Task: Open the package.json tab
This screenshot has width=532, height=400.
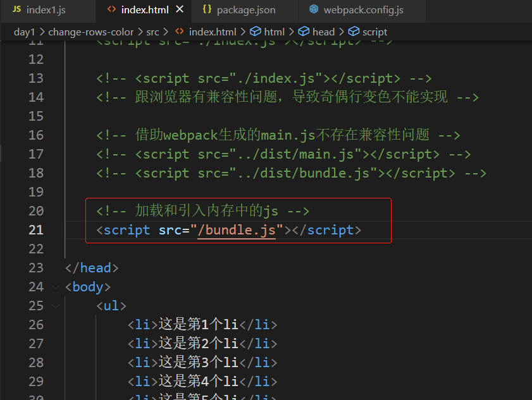Action: click(244, 10)
